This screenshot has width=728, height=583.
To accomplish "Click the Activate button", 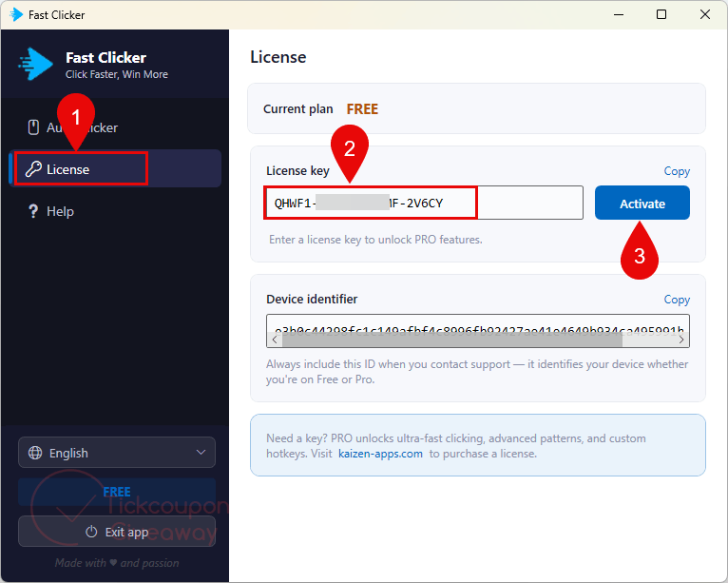I will tap(642, 203).
